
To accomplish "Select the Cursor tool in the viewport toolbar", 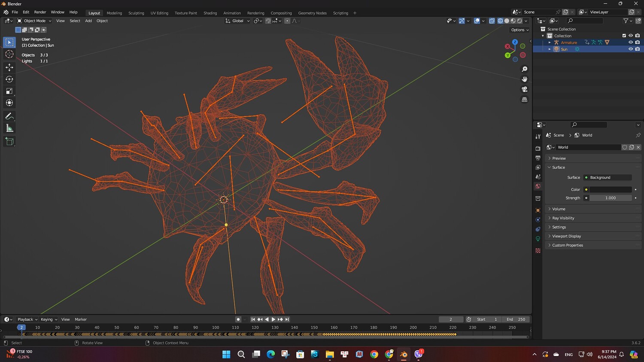I will click(9, 54).
